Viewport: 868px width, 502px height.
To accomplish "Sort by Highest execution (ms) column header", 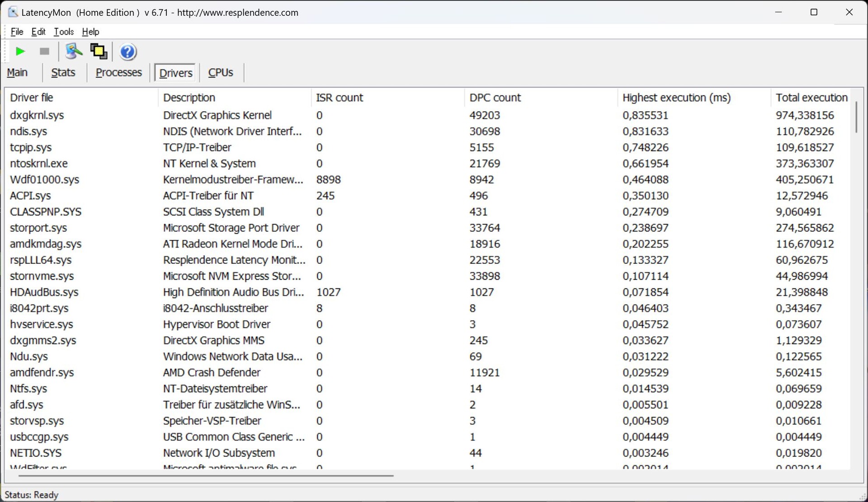I will pyautogui.click(x=676, y=98).
